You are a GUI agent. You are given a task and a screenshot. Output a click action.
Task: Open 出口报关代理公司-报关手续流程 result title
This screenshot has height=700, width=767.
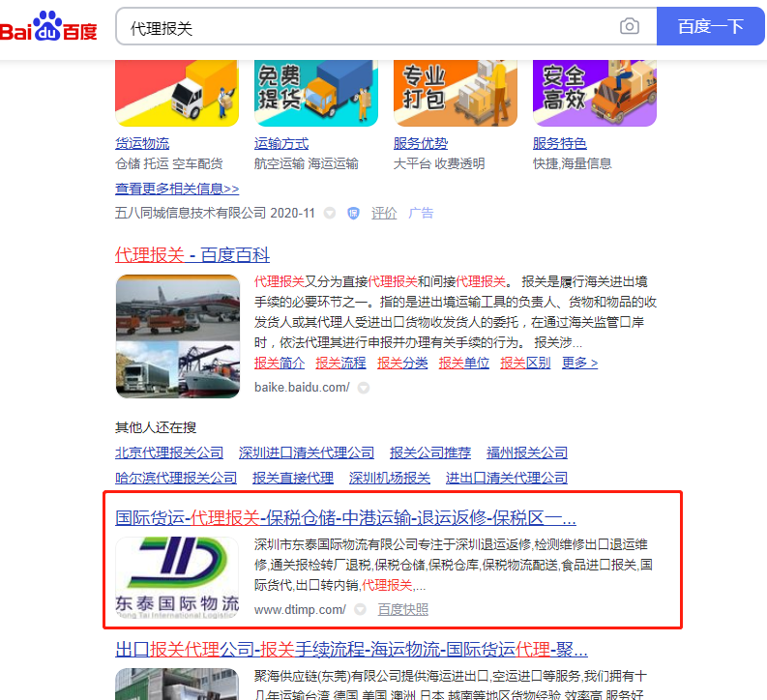pos(351,650)
